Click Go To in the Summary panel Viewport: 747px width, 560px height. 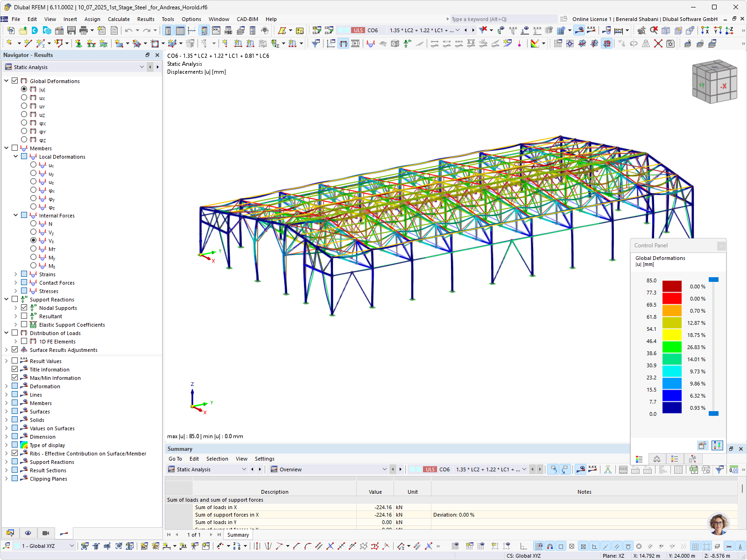click(x=175, y=459)
